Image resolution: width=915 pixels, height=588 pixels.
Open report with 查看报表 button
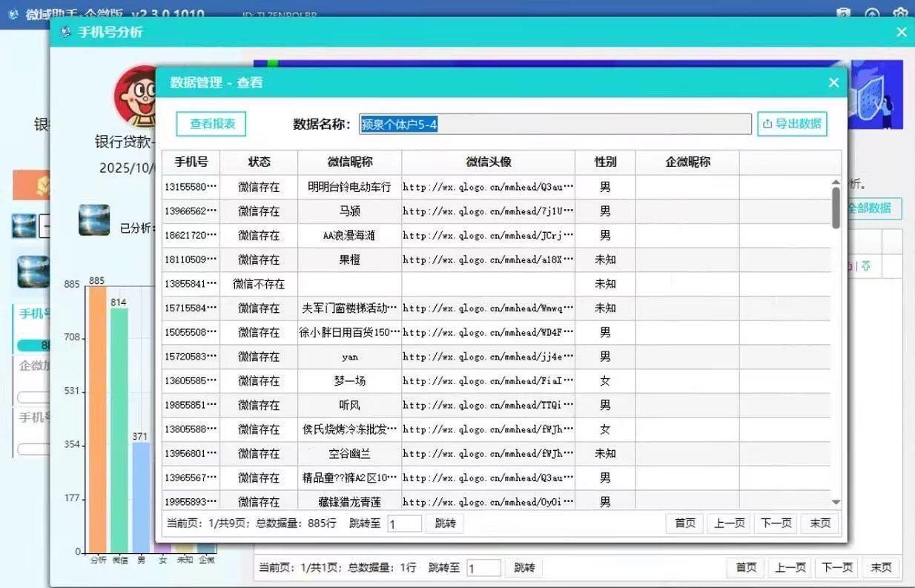click(211, 124)
